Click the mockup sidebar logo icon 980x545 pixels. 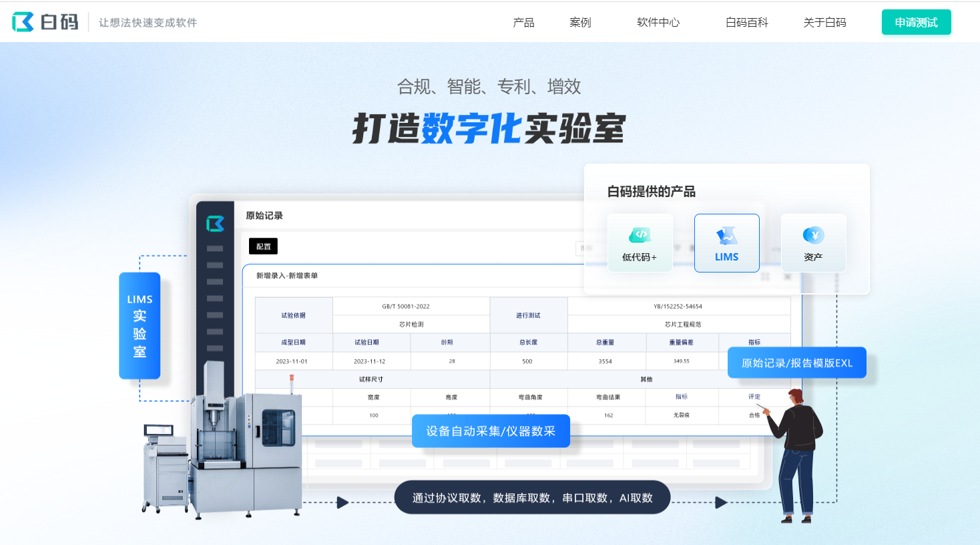[215, 224]
